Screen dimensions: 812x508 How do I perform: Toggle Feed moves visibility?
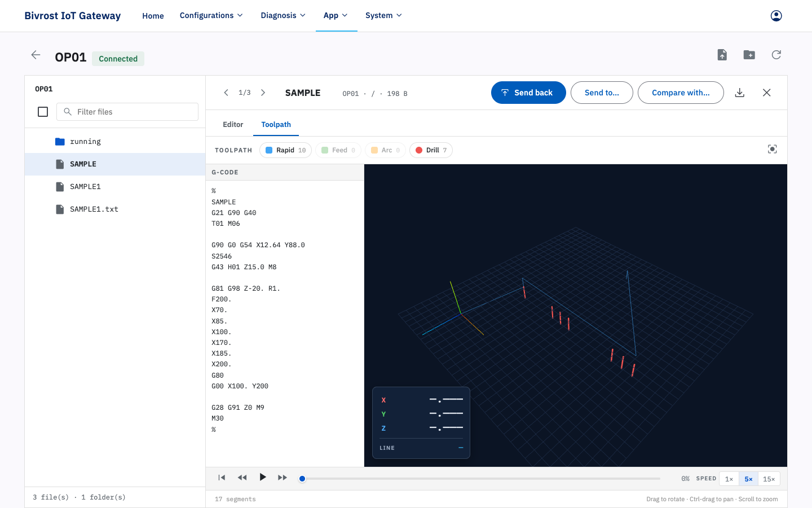(x=338, y=150)
